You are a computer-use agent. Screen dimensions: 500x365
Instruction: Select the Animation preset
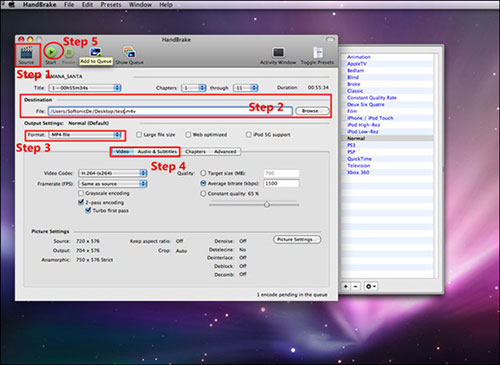tap(359, 57)
